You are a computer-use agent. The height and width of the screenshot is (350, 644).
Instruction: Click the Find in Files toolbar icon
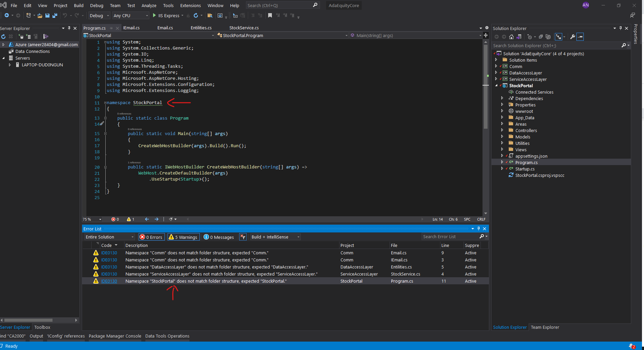tap(210, 15)
